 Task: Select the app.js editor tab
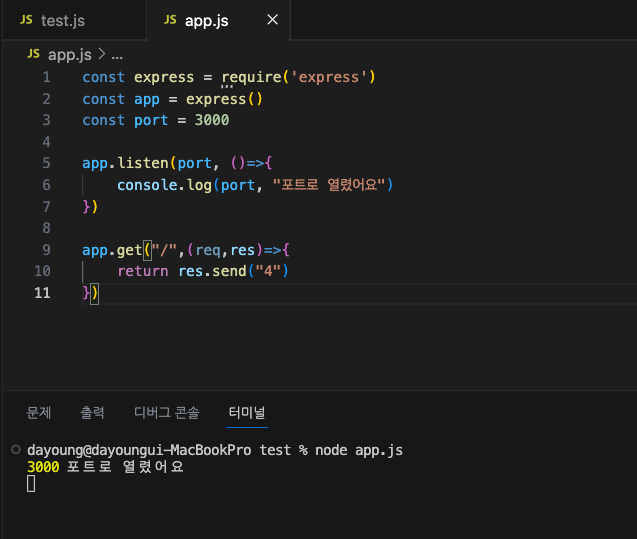[218, 20]
